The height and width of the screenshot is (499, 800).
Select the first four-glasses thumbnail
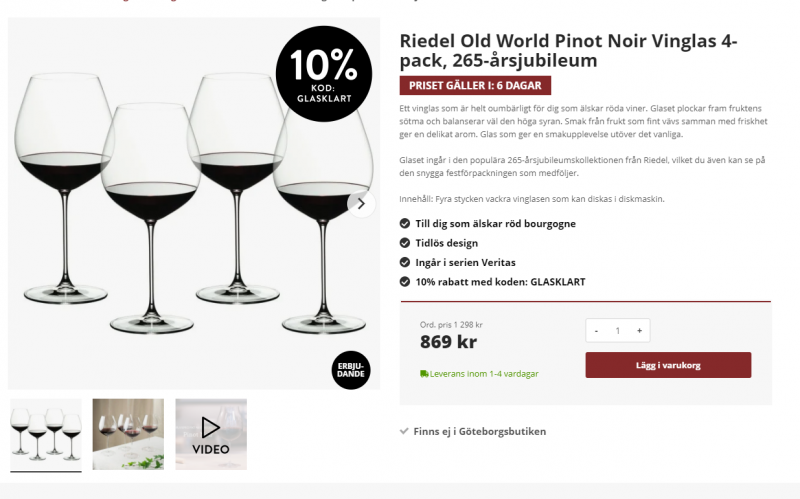[x=45, y=434]
